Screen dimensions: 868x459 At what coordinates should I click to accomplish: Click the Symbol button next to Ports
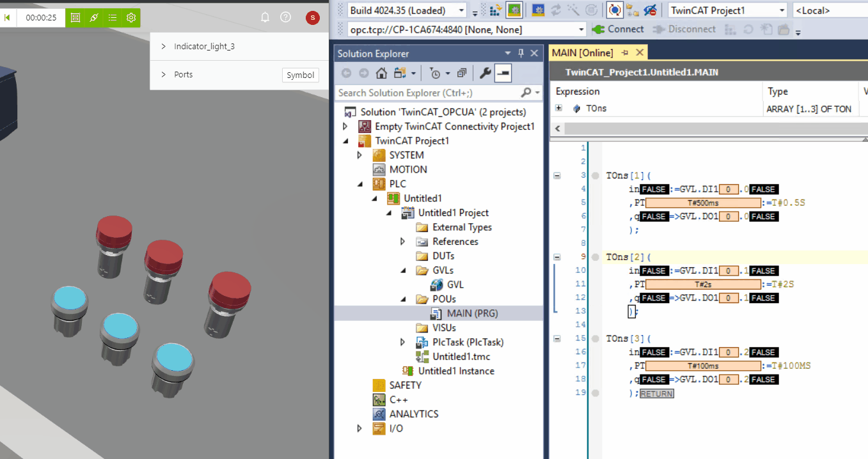[300, 75]
